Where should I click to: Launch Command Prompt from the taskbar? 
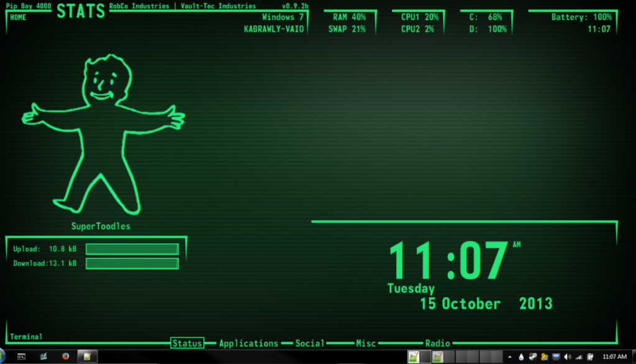pos(22,357)
